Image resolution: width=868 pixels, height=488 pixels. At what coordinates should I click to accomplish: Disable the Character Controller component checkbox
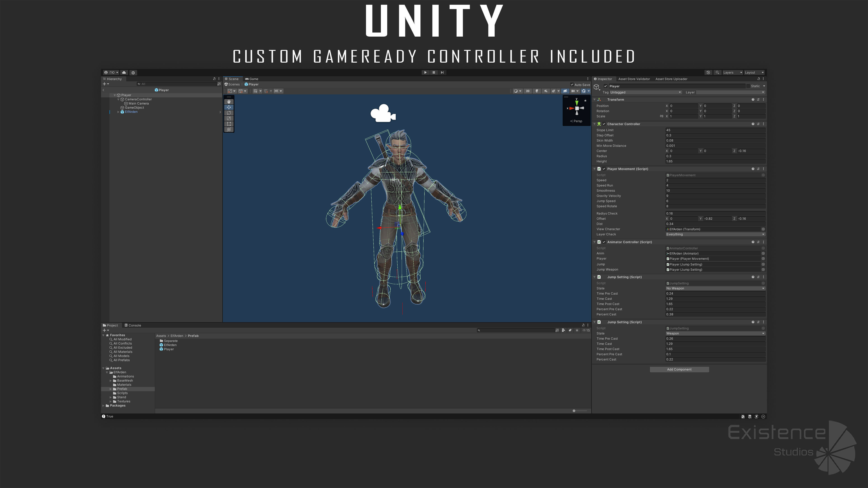[x=604, y=124]
